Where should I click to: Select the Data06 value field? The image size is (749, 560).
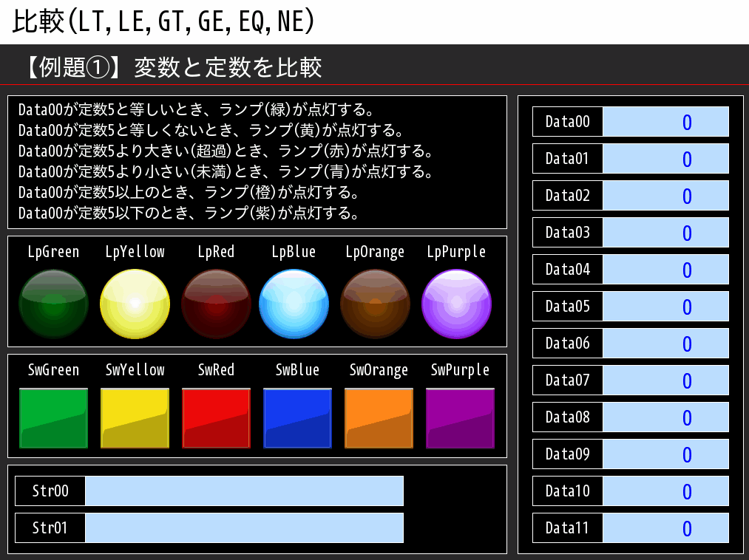(665, 344)
